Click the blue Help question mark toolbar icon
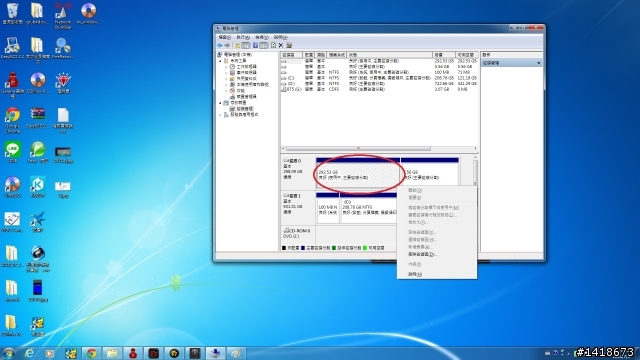Screen dimensions: 640x360 click(x=255, y=45)
